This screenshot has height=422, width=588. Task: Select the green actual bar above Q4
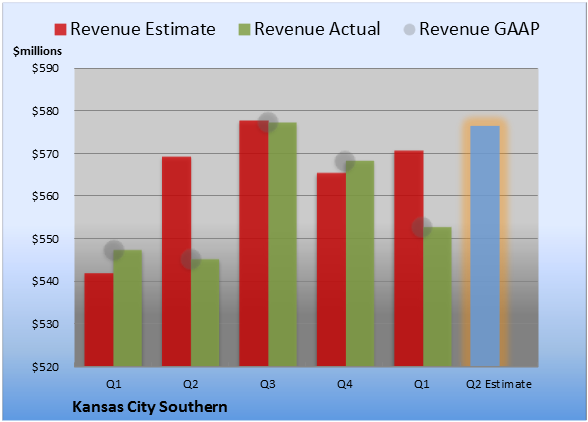click(360, 263)
